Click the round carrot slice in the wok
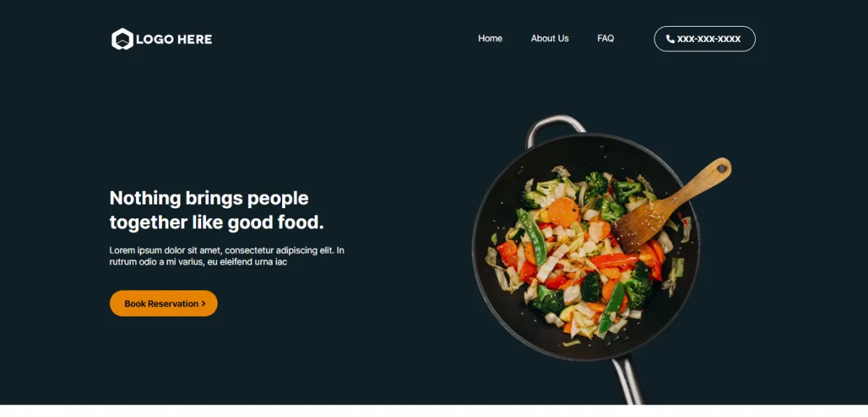Viewport: 868px width, 417px height. tap(563, 212)
